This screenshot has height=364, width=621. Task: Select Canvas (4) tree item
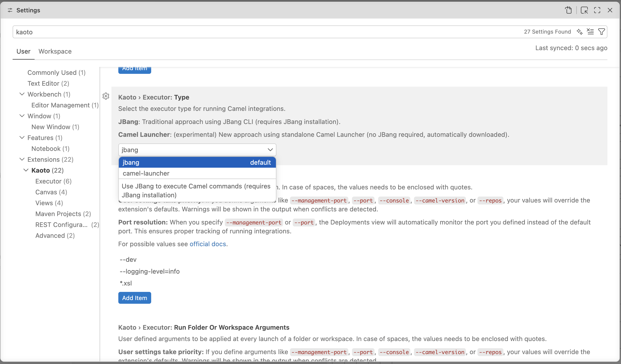coord(51,192)
